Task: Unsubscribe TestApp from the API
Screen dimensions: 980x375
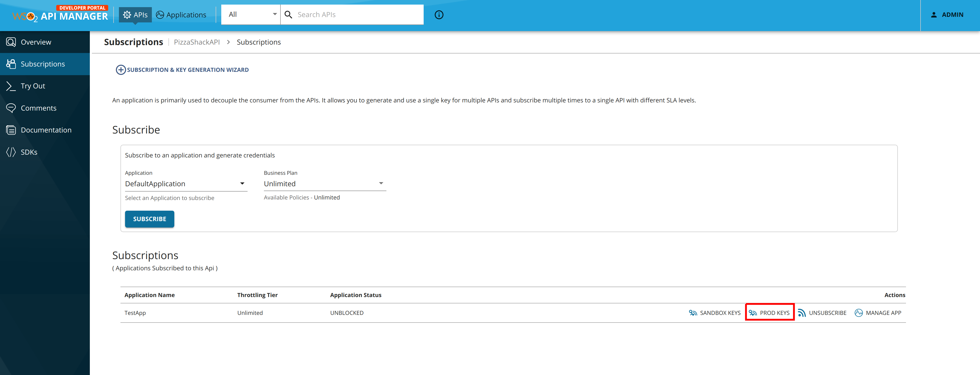Action: click(822, 312)
